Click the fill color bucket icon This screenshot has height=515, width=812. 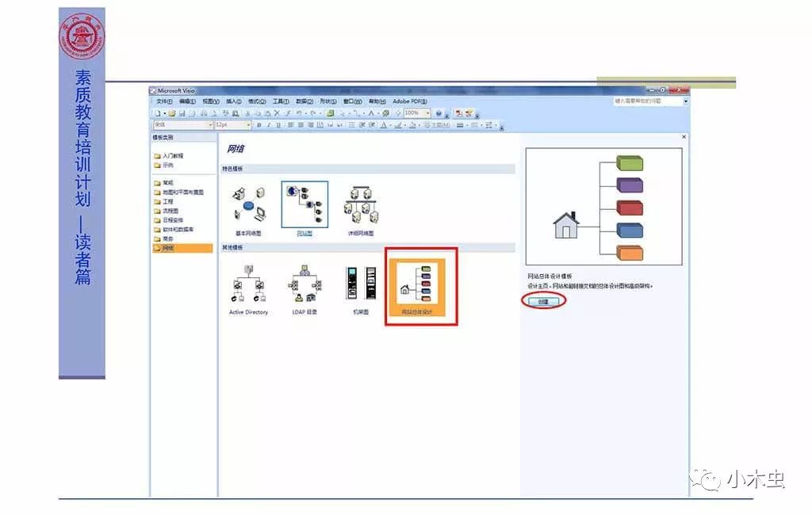pos(412,125)
